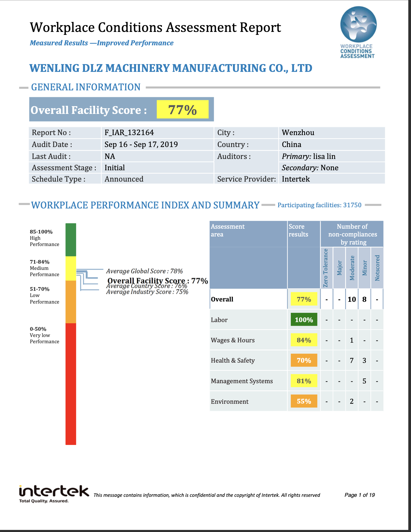Click the '85-100% High Performance' legend label
The width and height of the screenshot is (411, 532).
pos(44,238)
